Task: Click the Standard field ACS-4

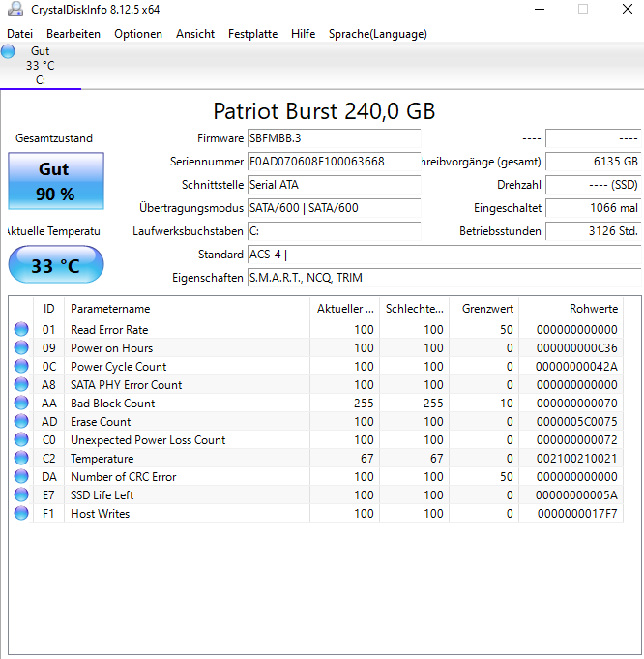Action: tap(445, 255)
